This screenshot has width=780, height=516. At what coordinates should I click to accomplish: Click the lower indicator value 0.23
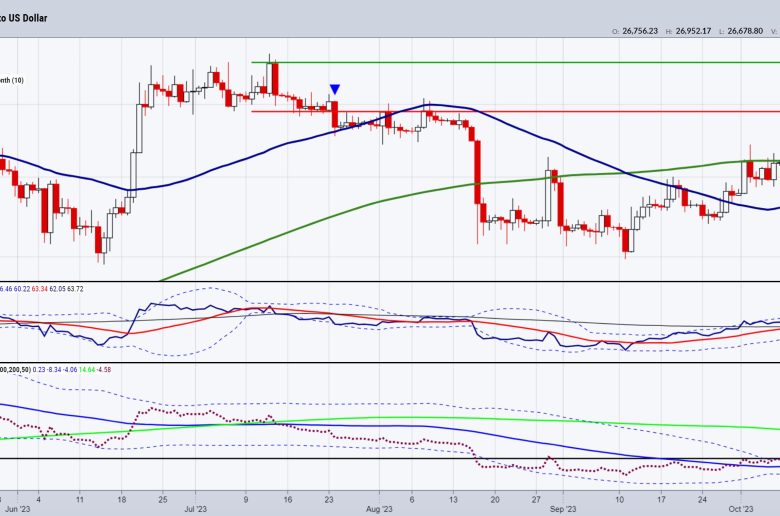[39, 370]
